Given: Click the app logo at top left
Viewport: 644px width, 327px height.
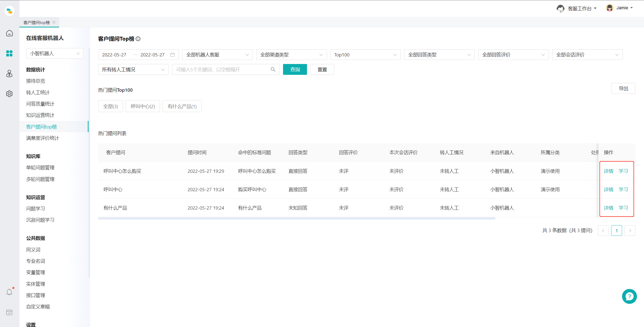Looking at the screenshot, I should click(9, 11).
